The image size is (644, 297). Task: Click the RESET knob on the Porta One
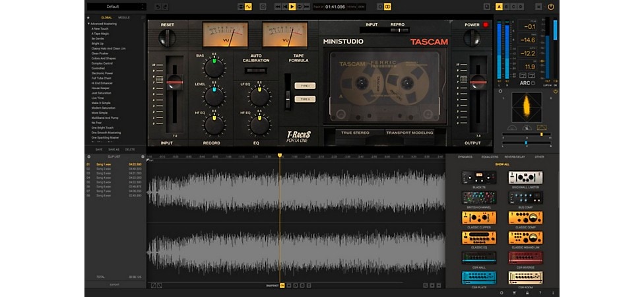(x=167, y=38)
